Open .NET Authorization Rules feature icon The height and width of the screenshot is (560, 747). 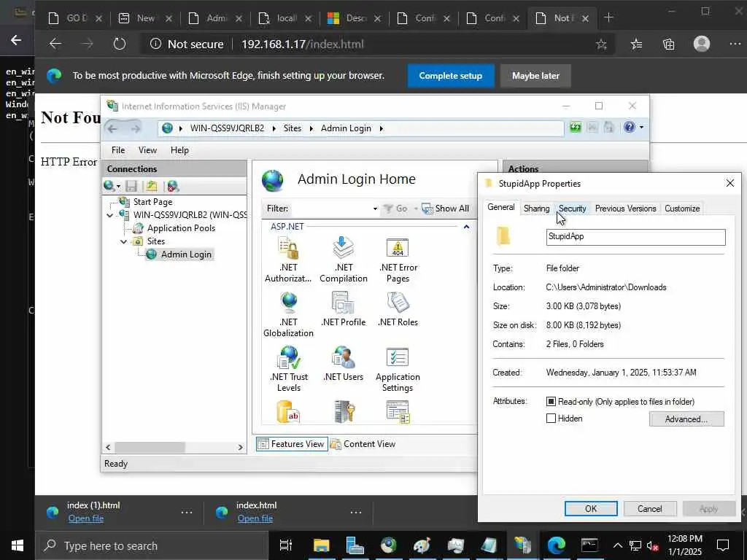click(x=288, y=260)
